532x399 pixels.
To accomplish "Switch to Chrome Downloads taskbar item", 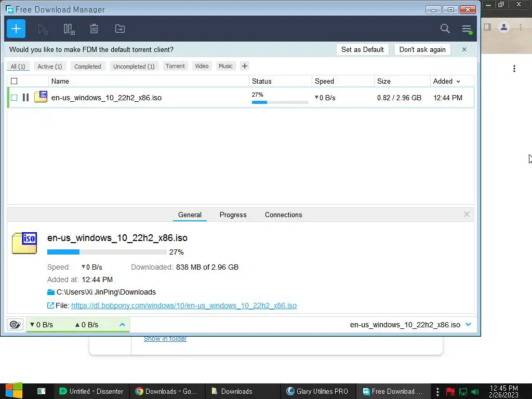I will pos(167,391).
